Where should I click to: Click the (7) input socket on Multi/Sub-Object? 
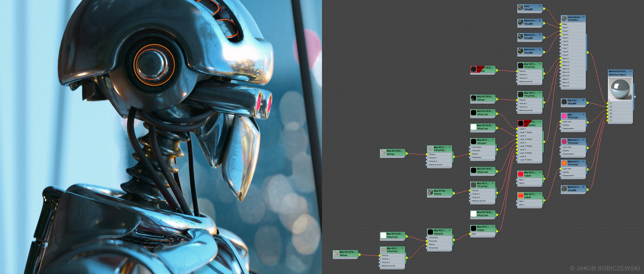(x=608, y=120)
